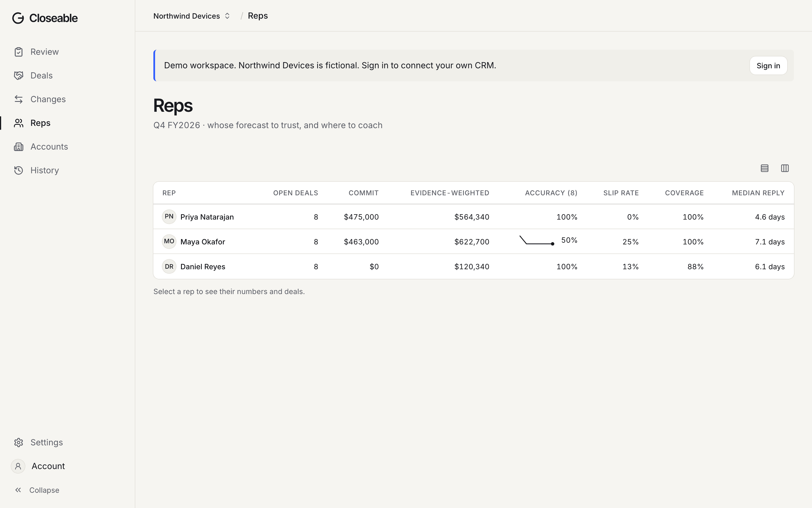Viewport: 812px width, 508px height.
Task: Click the $622,700 evidence-weighted value
Action: point(471,242)
